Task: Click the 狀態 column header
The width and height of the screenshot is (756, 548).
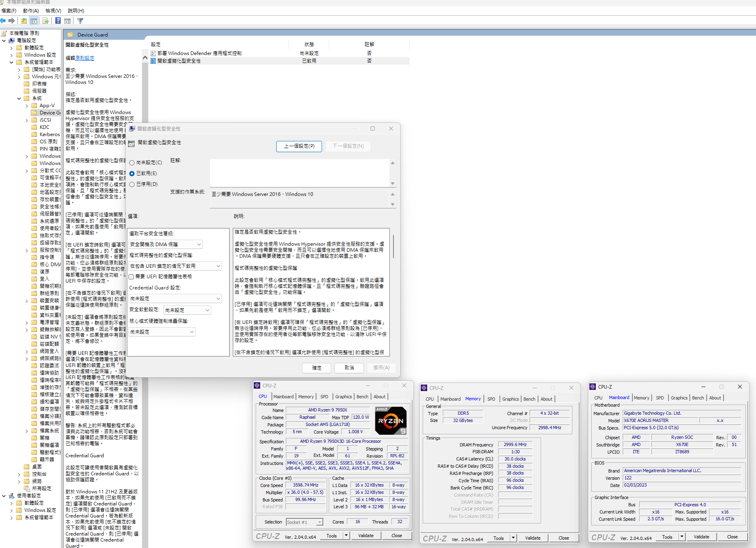Action: point(309,45)
